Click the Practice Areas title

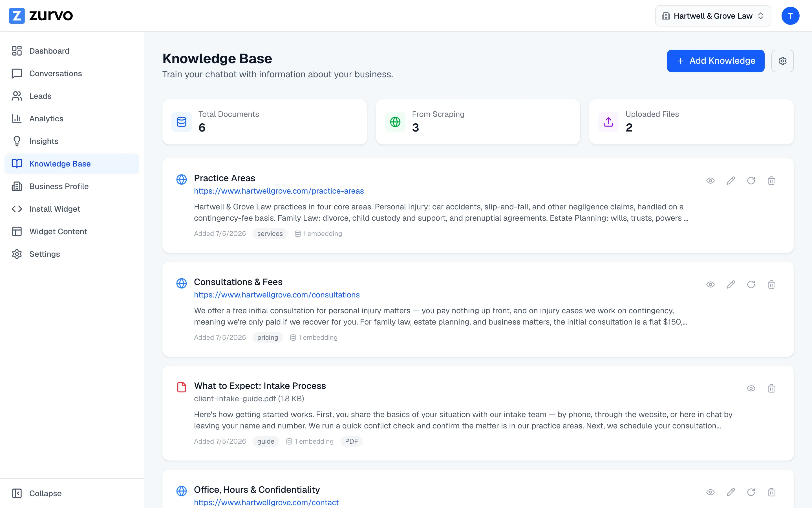coord(224,178)
